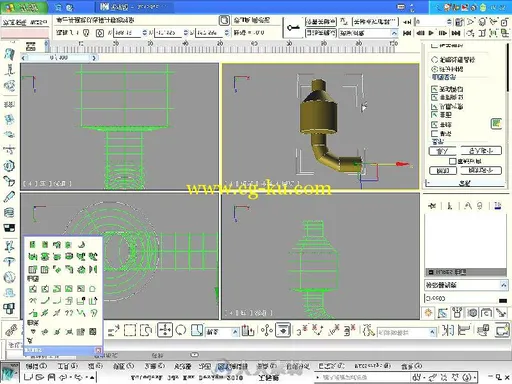
Task: Toggle the checkbox between the two button rows
Action: 452,161
